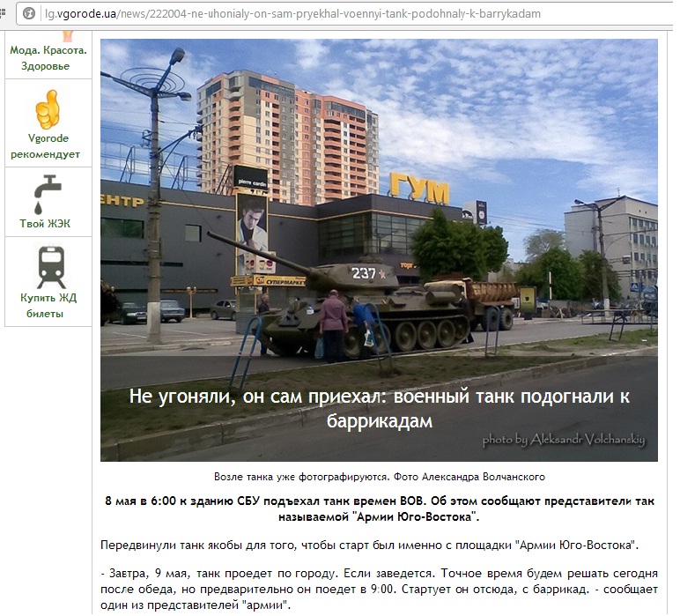
Task: Click the browser address bar URL
Action: (292, 14)
